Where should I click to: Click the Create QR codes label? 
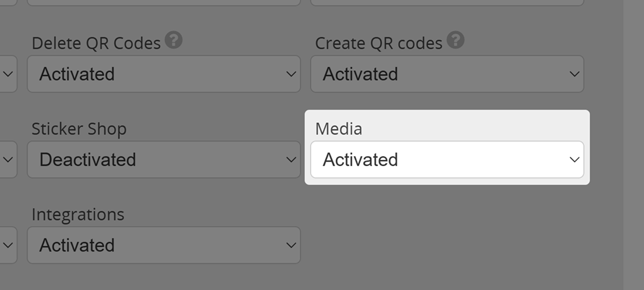tap(379, 43)
